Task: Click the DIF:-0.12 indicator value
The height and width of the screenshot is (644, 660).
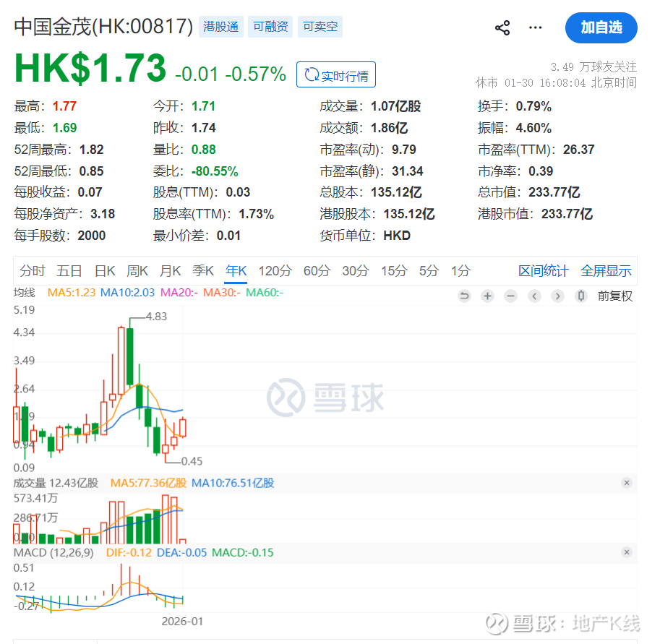Action: pyautogui.click(x=129, y=552)
